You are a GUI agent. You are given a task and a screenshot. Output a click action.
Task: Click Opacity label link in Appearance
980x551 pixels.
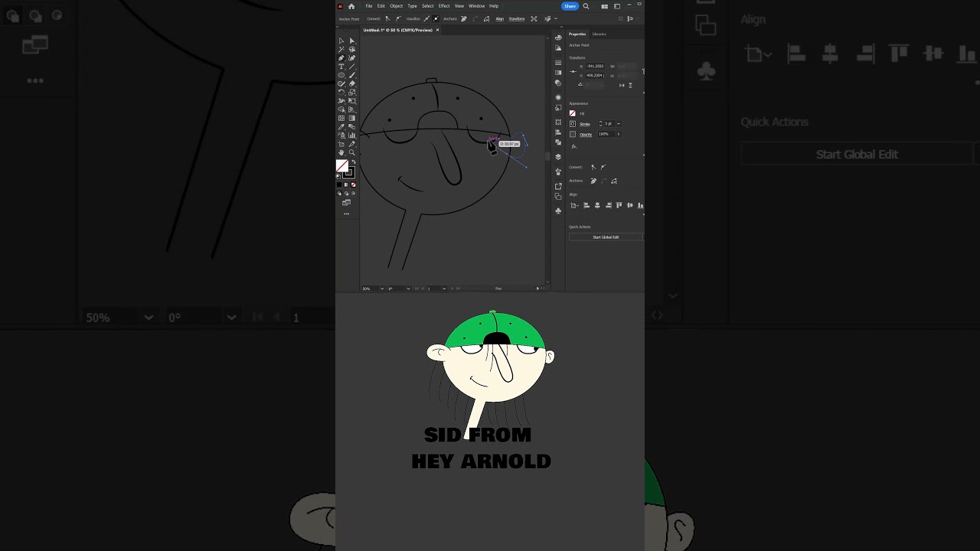tap(586, 134)
